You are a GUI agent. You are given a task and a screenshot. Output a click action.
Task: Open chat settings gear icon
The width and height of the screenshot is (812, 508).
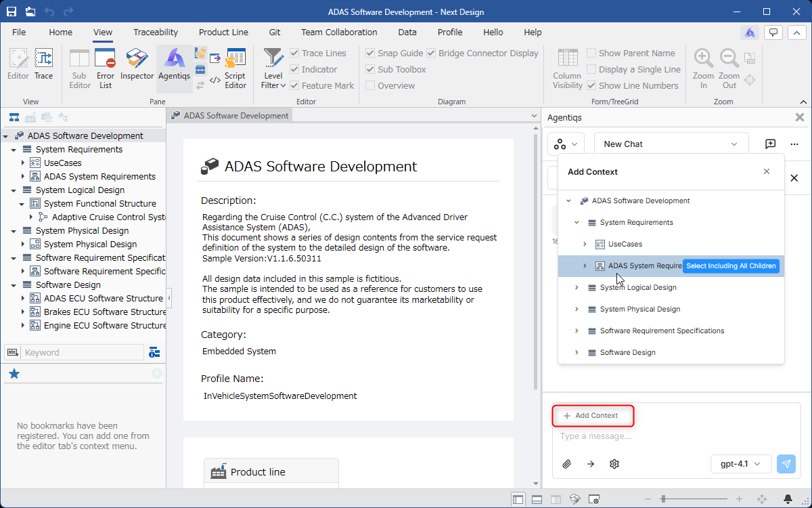(614, 464)
